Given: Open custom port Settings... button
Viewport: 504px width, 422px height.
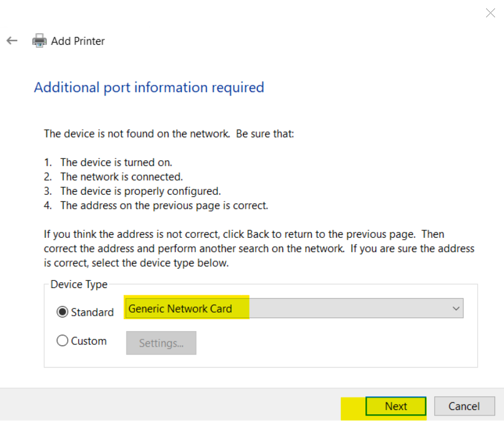Looking at the screenshot, I should coord(161,343).
